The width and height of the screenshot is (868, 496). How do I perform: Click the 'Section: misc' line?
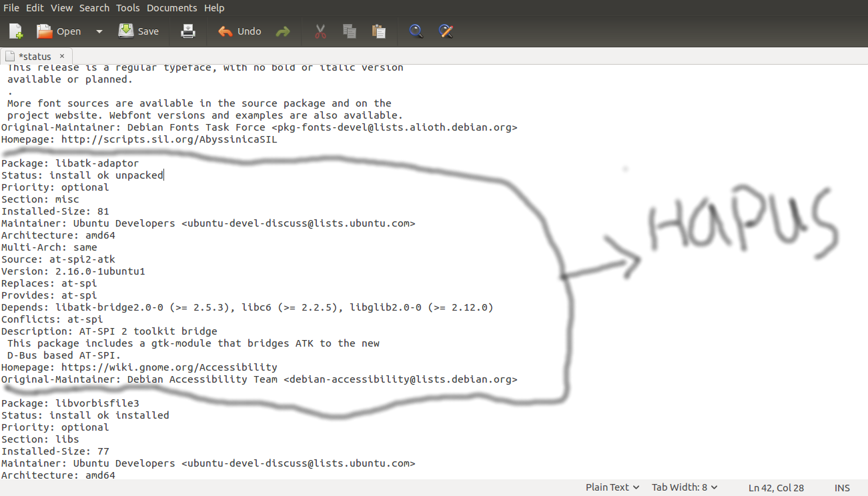40,199
